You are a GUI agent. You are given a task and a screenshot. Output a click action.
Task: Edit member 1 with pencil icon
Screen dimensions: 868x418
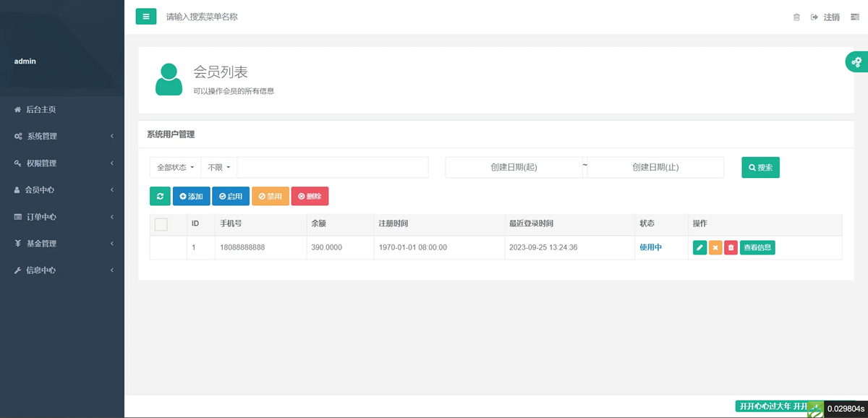(699, 247)
